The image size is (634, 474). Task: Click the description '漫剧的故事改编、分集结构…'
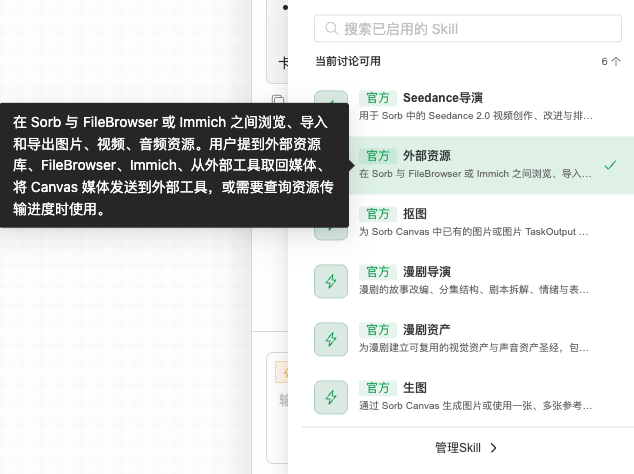(x=474, y=290)
